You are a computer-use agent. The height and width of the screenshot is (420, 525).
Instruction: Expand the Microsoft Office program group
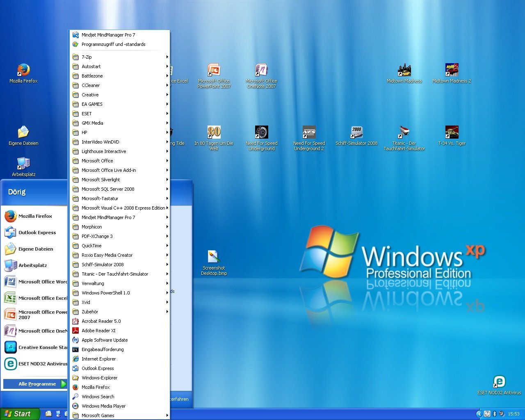pyautogui.click(x=120, y=161)
